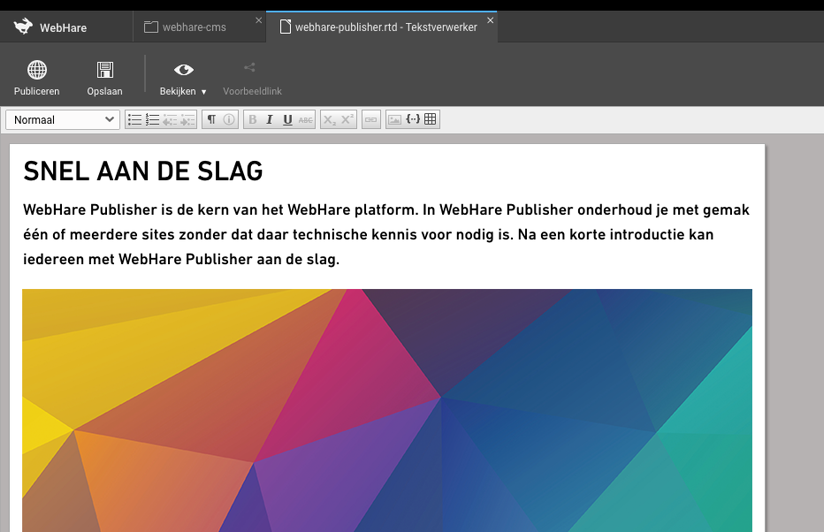Open the Normaal paragraph style dropdown
Screen dimensions: 824x532
(x=63, y=120)
